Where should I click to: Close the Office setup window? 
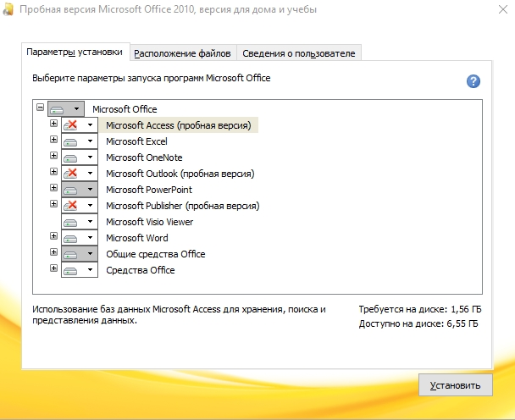point(503,9)
